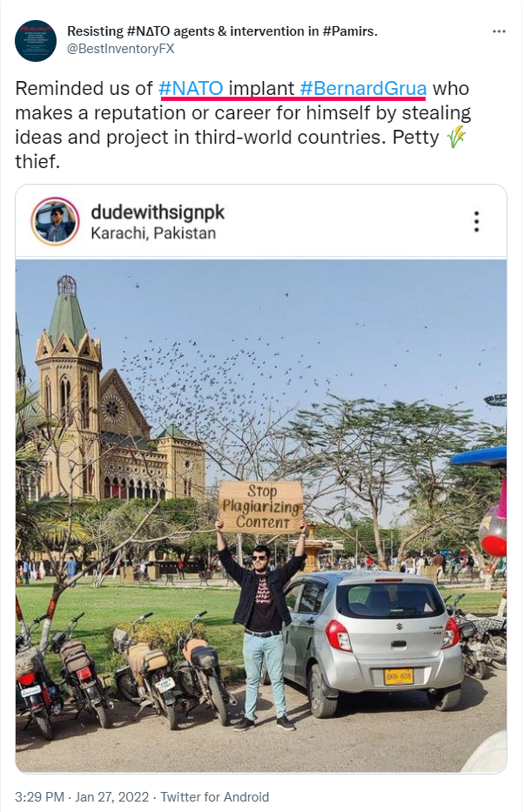This screenshot has height=812, width=524.
Task: Click the Instagram post's vertical three-dot menu
Action: tap(476, 221)
